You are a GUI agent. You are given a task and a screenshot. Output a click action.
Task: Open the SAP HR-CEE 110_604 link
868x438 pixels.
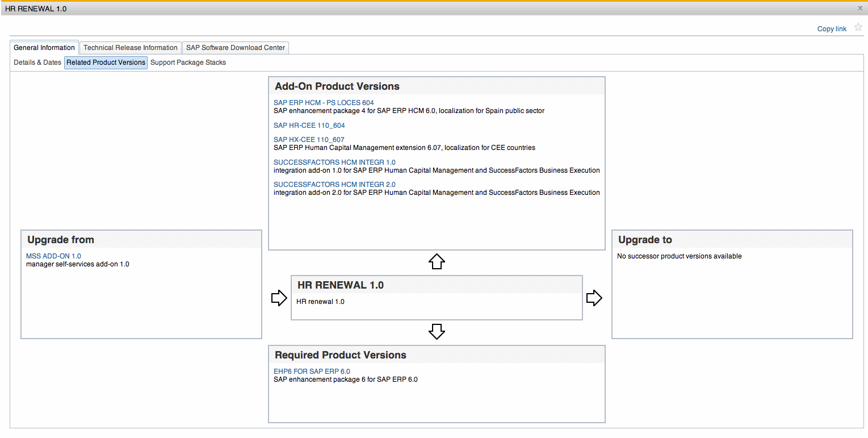[x=309, y=126]
